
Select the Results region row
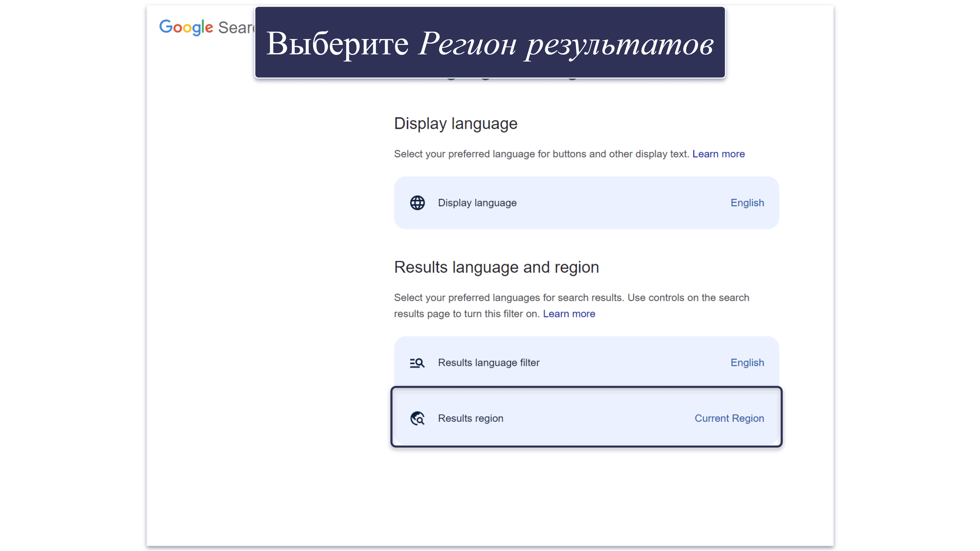click(x=586, y=417)
